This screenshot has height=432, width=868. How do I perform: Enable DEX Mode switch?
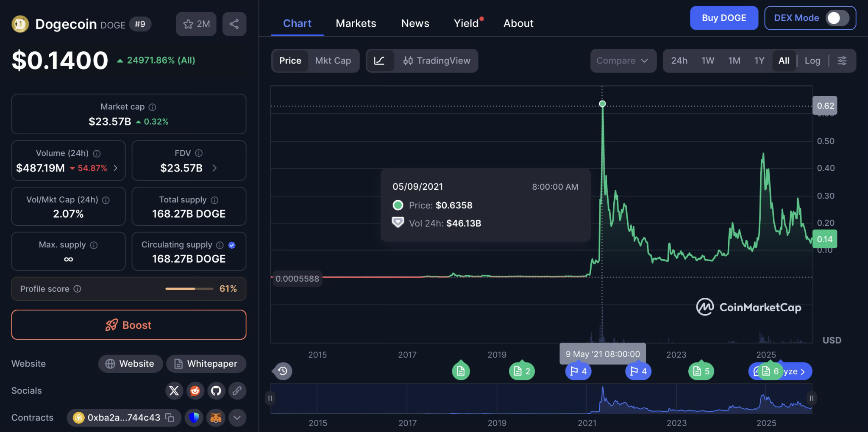[x=837, y=18]
